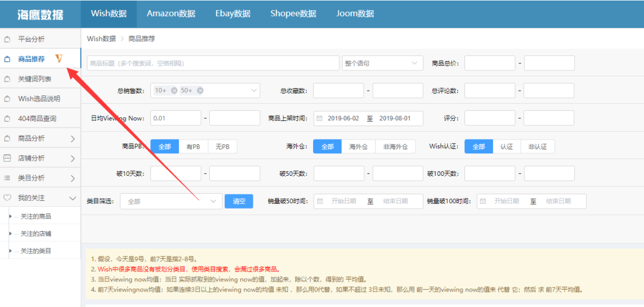Click start date 2019-06-02 in 商品上架时间
The height and width of the screenshot is (307, 644).
click(343, 118)
